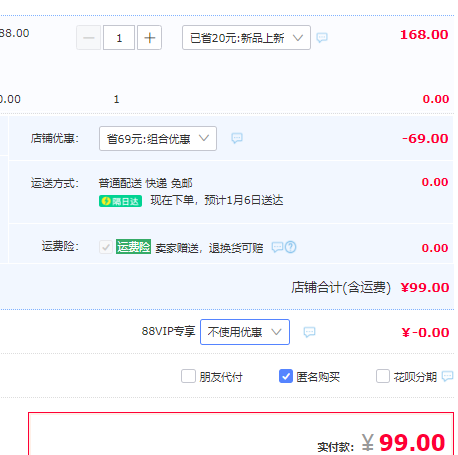Enable the 花呗分期 checkbox
Screen dimensions: 458x455
pos(383,376)
